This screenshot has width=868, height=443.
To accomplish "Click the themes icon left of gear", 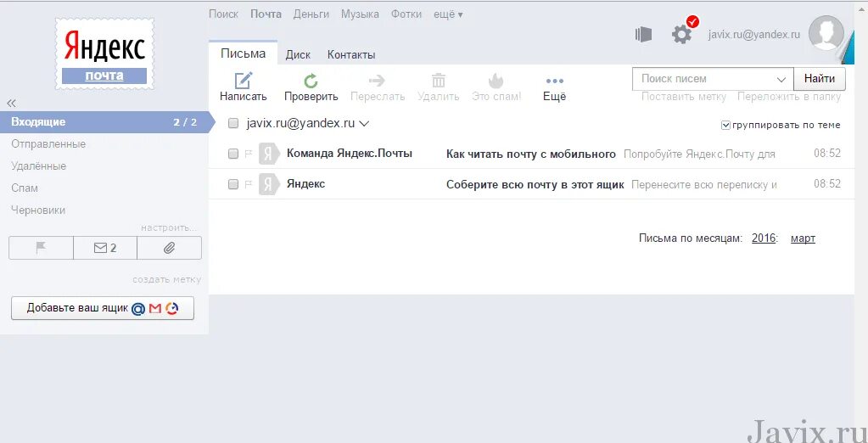I will pyautogui.click(x=643, y=35).
